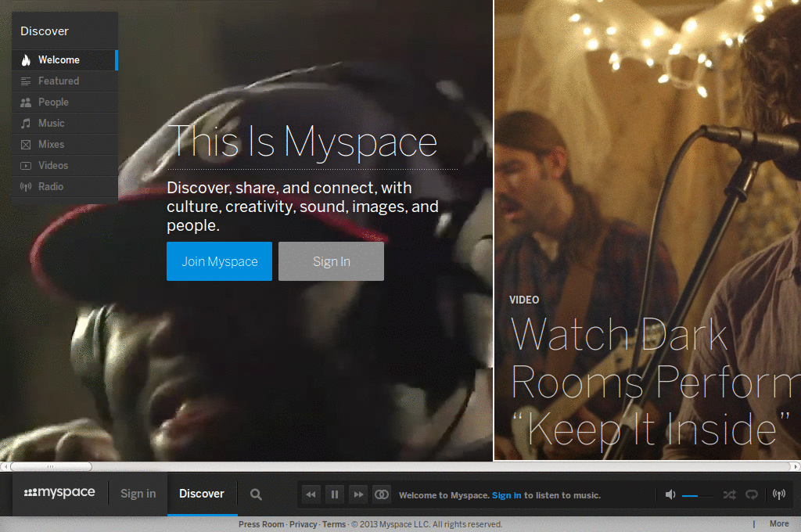Screen dimensions: 801x532
Task: Select the Discover tab in bottom bar
Action: point(202,494)
